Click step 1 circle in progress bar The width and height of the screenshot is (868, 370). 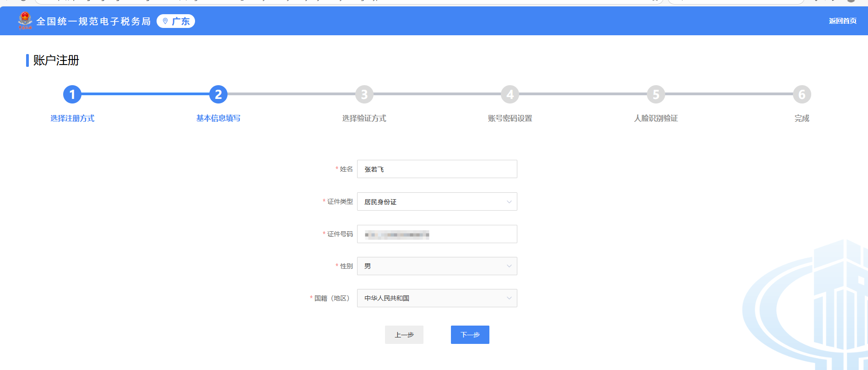pyautogui.click(x=72, y=94)
